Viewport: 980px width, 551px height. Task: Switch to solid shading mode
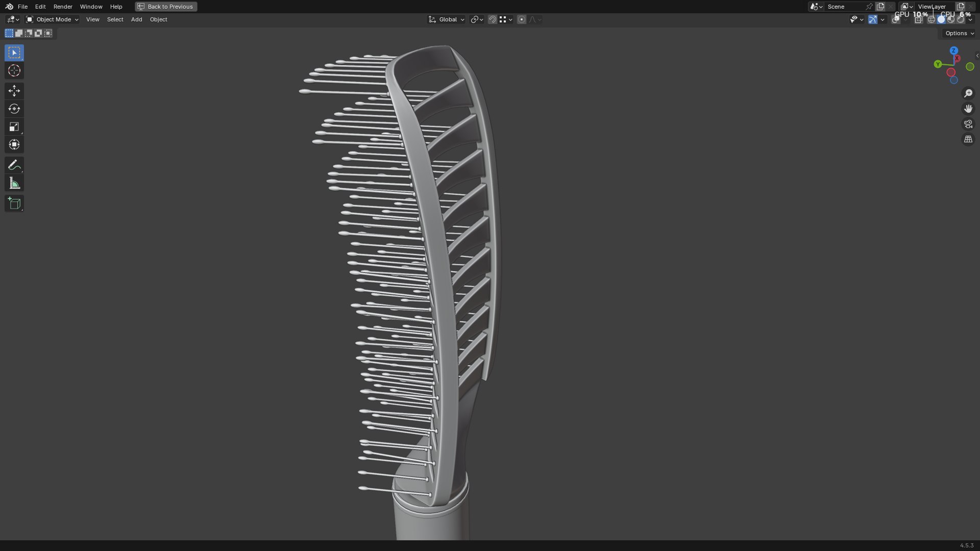pyautogui.click(x=941, y=19)
